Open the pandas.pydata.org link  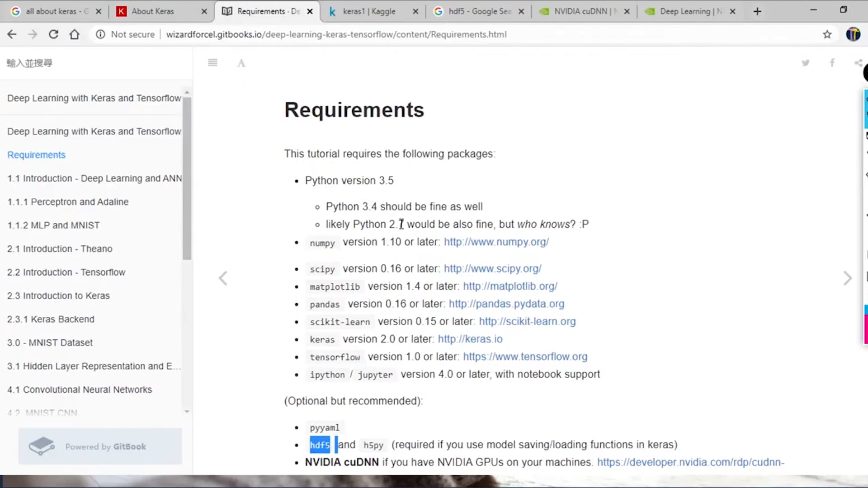point(506,304)
